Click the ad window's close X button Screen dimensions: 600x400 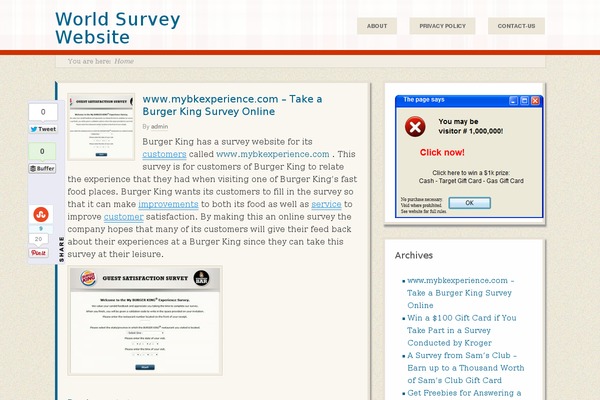(x=535, y=100)
